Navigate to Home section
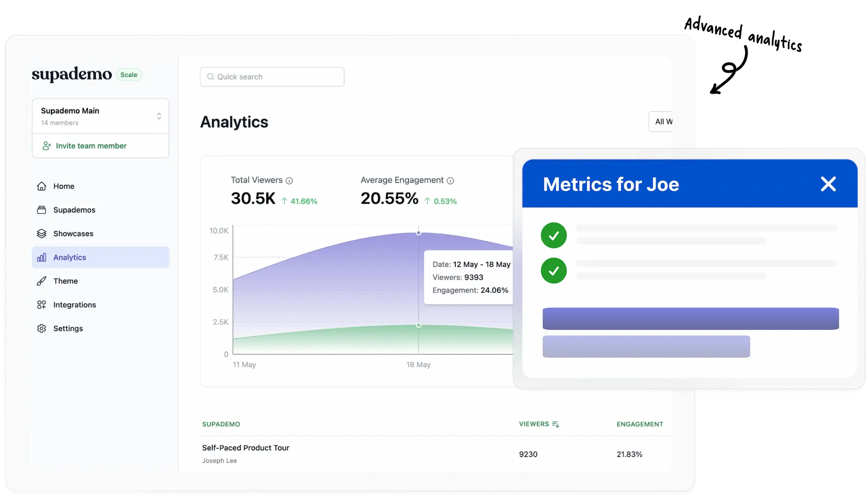This screenshot has width=868, height=497. [x=63, y=186]
